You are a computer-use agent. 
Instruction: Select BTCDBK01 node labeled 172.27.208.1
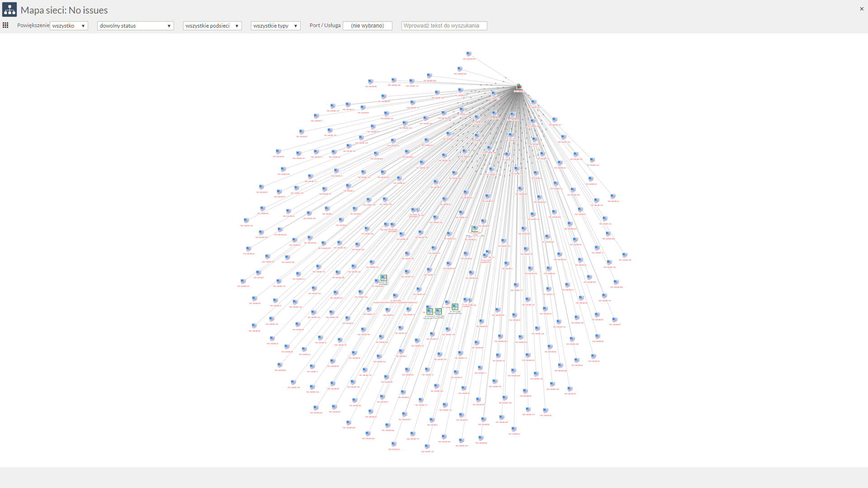coord(393,225)
